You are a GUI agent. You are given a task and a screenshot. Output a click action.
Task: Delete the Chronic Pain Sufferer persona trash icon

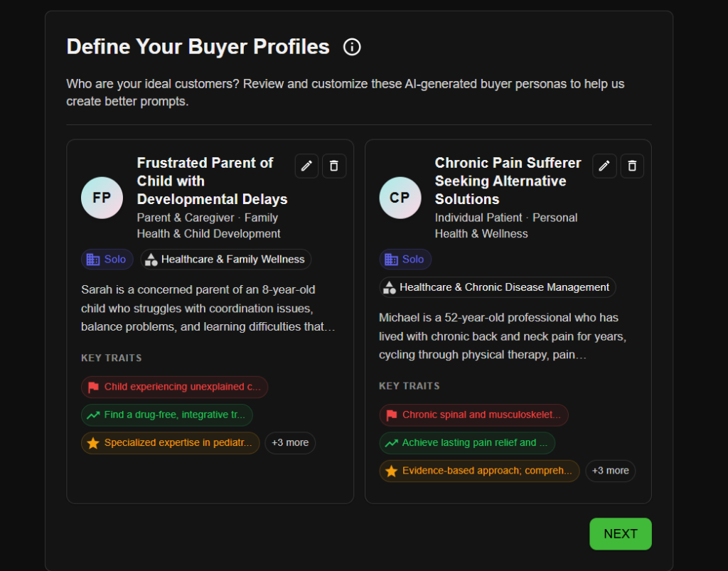coord(632,166)
